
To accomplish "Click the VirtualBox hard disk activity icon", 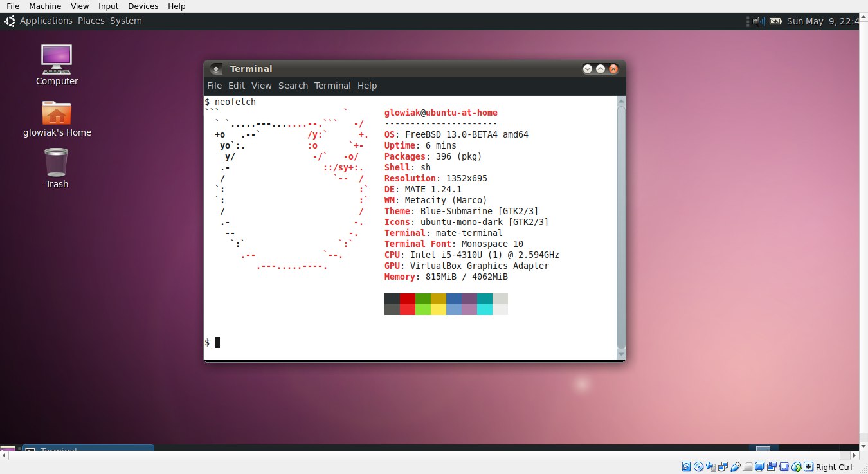I will (x=686, y=467).
